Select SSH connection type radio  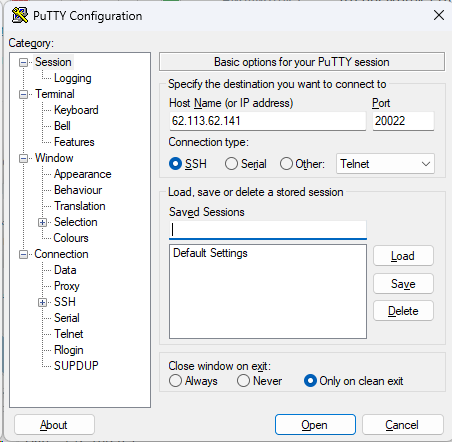click(x=175, y=164)
